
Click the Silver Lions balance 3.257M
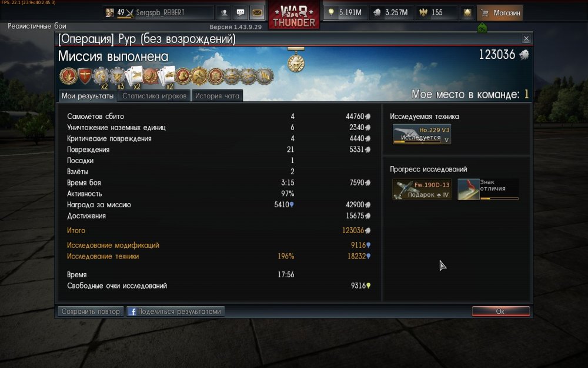point(391,12)
